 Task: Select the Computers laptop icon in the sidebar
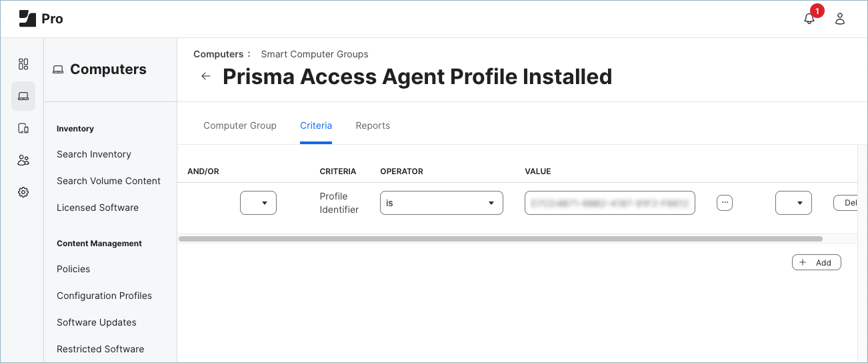(23, 96)
